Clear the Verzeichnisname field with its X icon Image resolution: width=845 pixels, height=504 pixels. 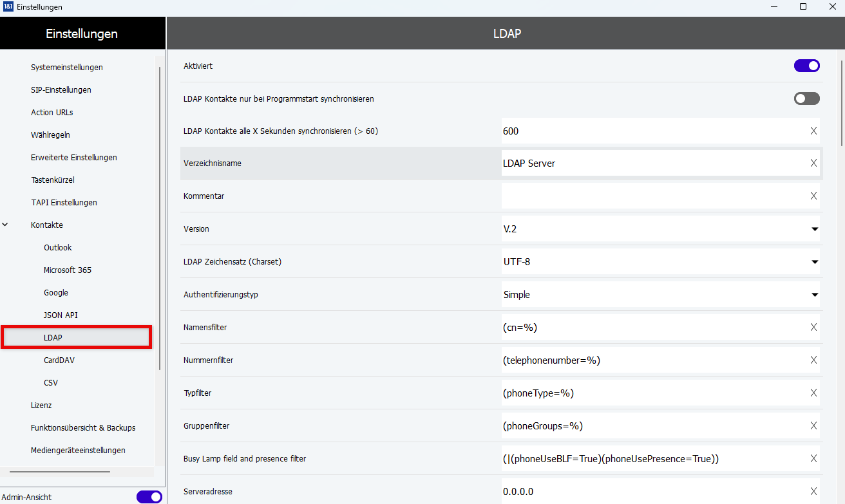pos(813,163)
